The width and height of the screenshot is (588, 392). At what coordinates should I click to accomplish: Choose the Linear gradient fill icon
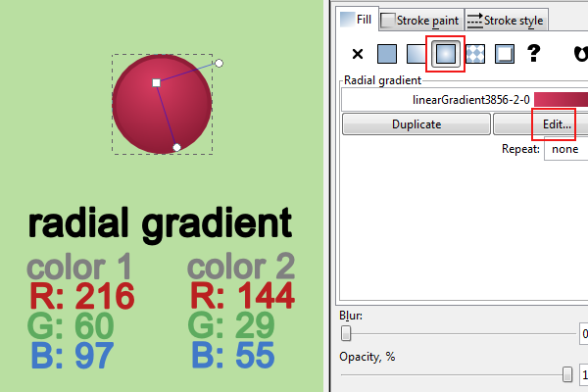click(x=416, y=54)
